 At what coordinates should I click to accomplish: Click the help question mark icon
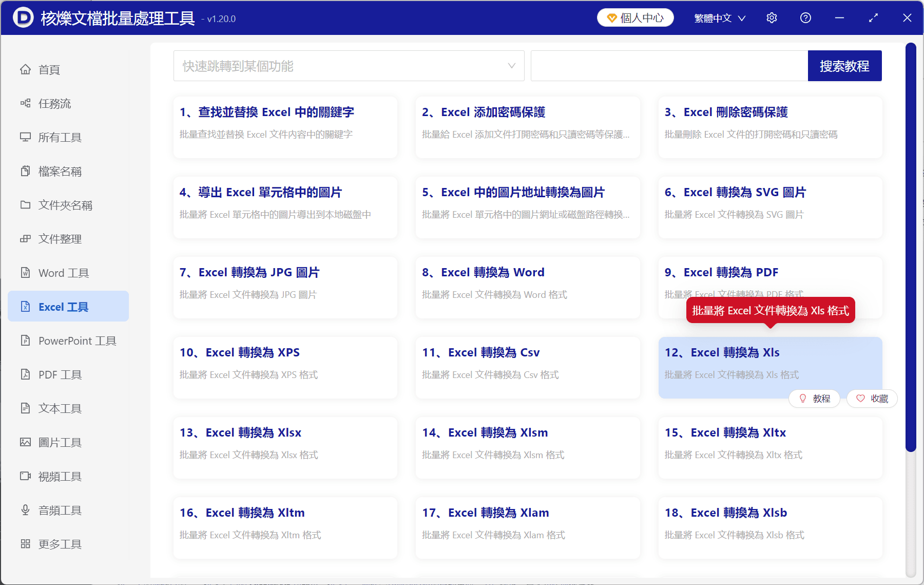[805, 18]
